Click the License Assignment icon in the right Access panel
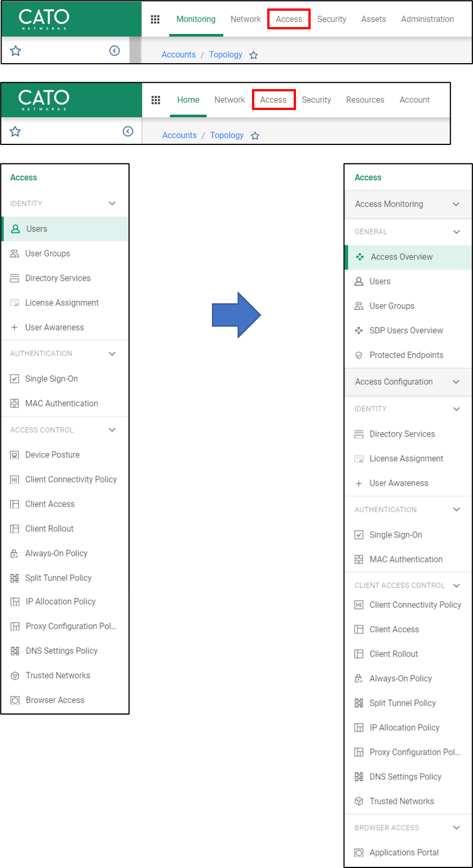 (x=359, y=459)
